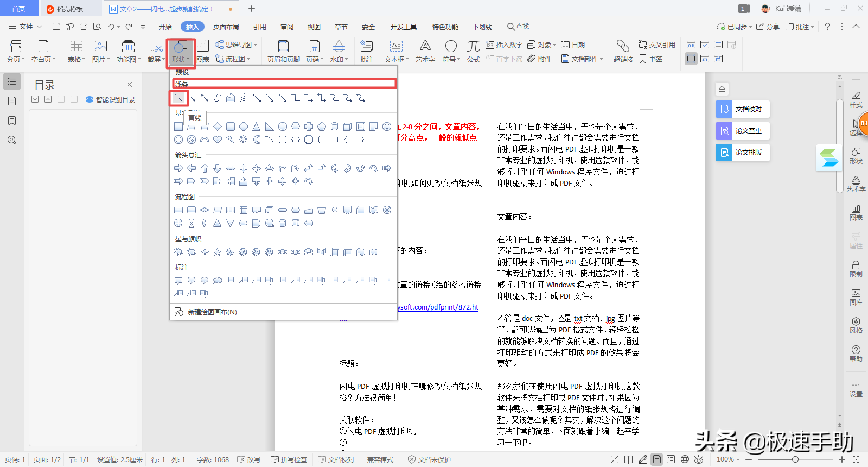Screen dimensions: 868x467
Task: Switch to the 审阅 review tab
Action: 287,27
